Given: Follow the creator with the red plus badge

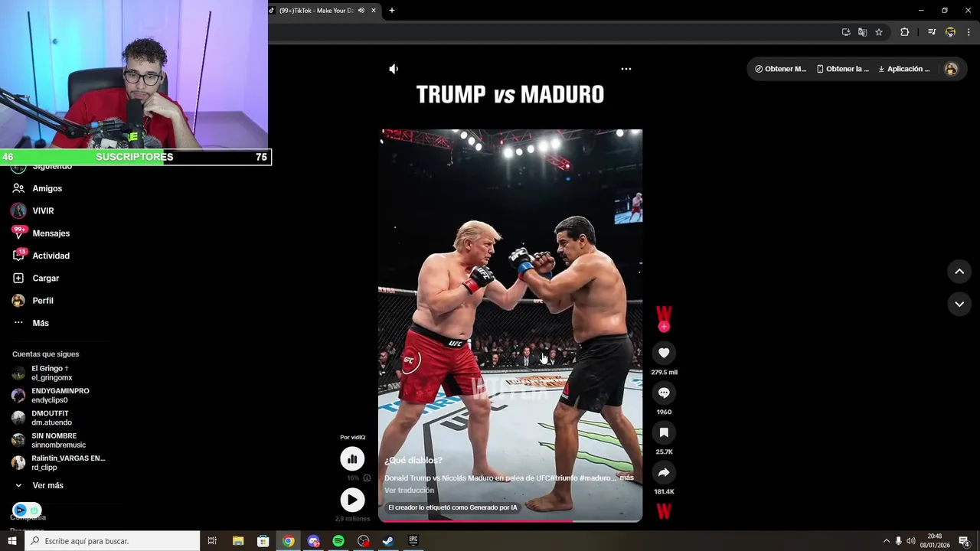Looking at the screenshot, I should coord(664,327).
